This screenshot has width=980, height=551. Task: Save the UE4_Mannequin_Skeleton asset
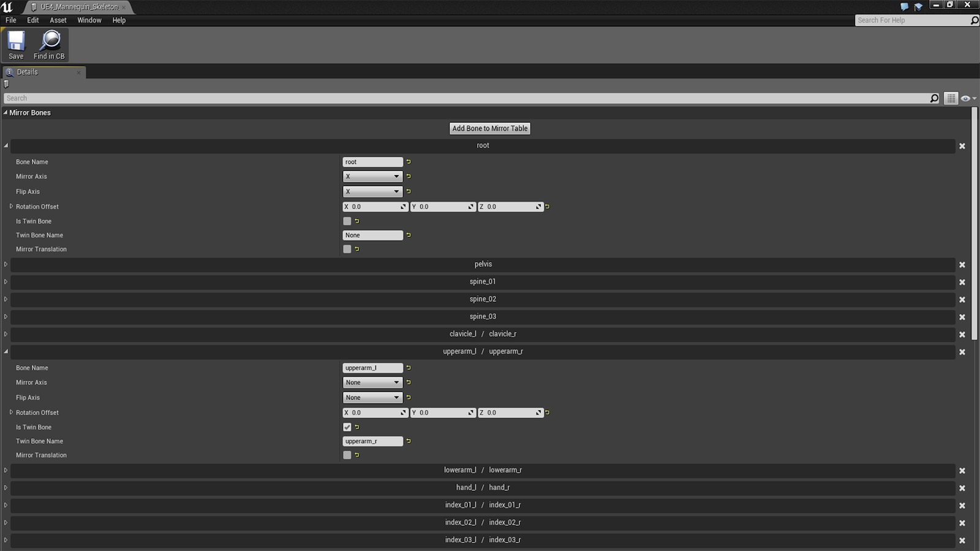tap(15, 43)
